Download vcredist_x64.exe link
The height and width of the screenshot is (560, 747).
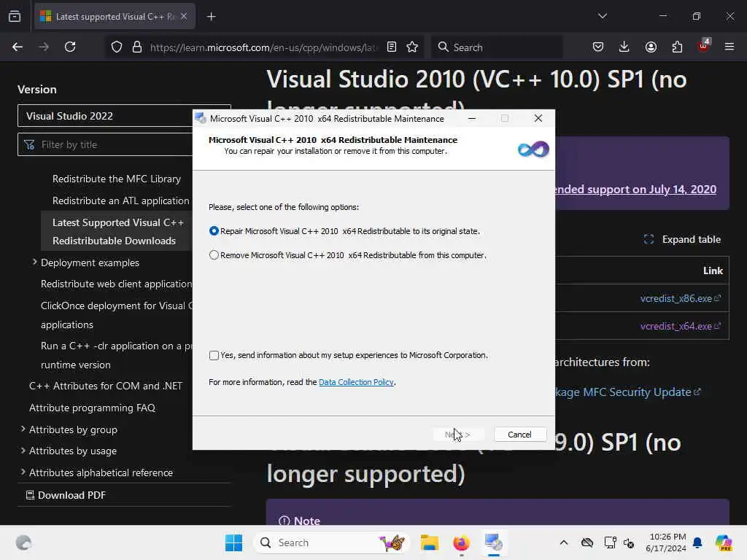pos(681,326)
